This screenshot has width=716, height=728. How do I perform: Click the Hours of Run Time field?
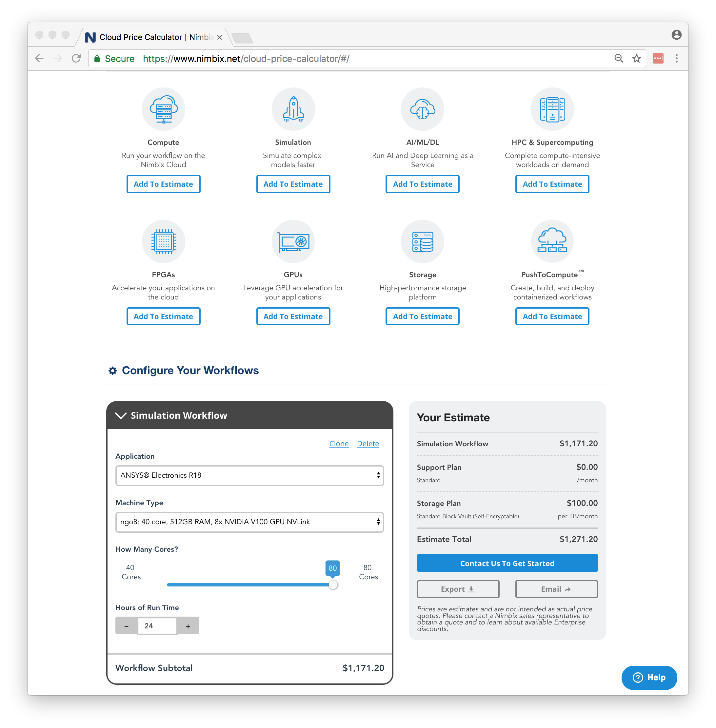click(x=157, y=626)
